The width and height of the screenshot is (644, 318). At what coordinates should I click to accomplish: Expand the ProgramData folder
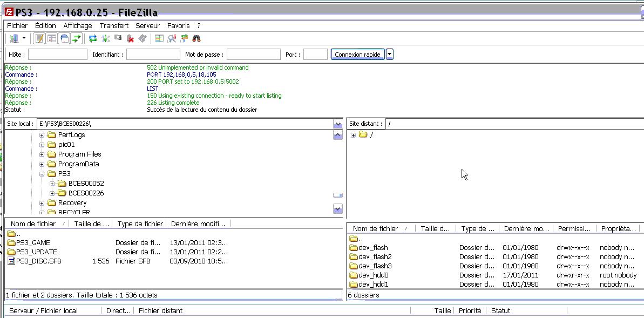pyautogui.click(x=42, y=164)
